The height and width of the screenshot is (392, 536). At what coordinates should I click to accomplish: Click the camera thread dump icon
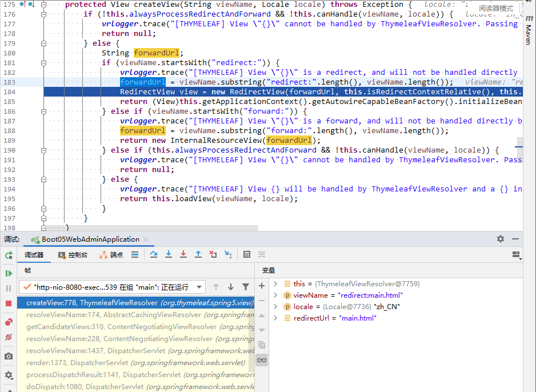(x=9, y=356)
